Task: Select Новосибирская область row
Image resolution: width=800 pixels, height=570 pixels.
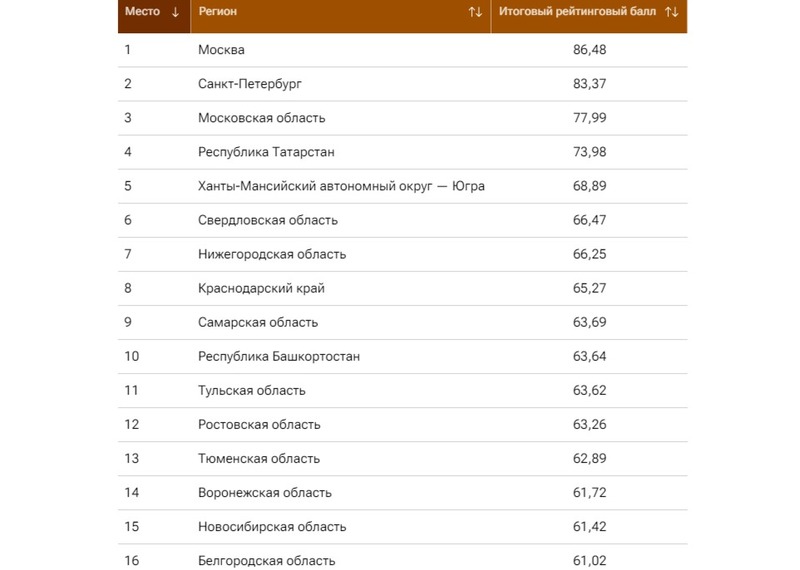Action: pyautogui.click(x=403, y=527)
